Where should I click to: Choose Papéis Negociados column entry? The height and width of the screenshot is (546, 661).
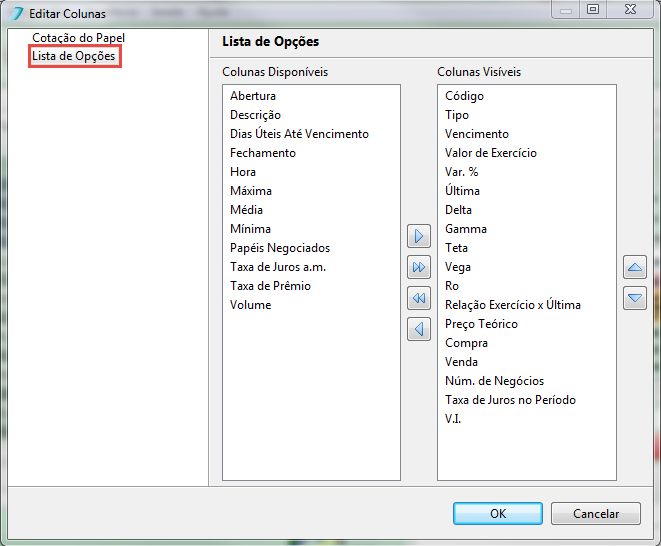point(280,248)
